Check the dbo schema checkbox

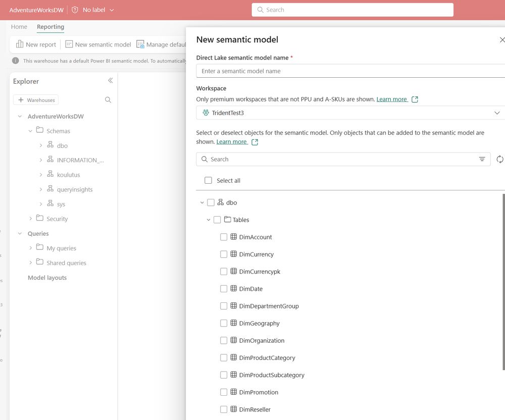point(211,202)
